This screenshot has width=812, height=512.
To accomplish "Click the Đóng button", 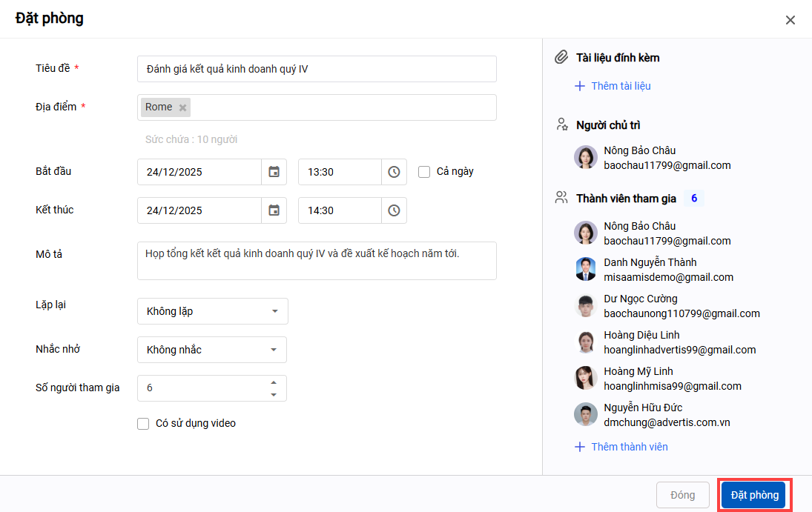I will pos(682,495).
